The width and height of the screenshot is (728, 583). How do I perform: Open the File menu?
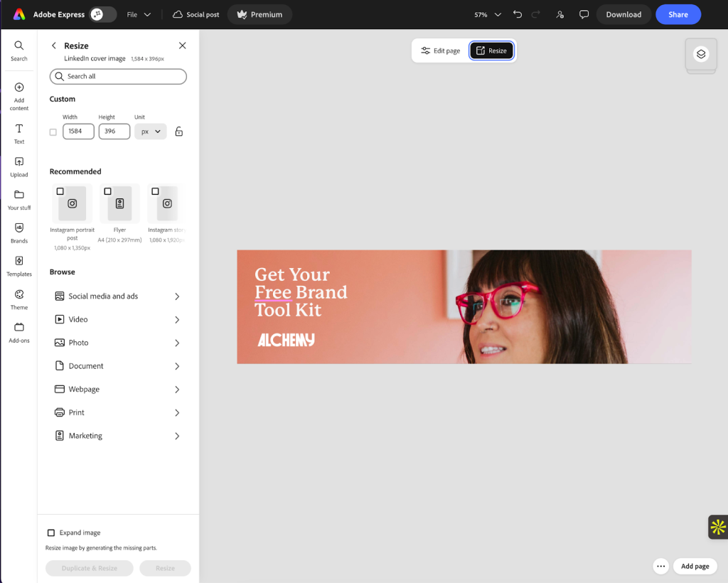pyautogui.click(x=139, y=14)
